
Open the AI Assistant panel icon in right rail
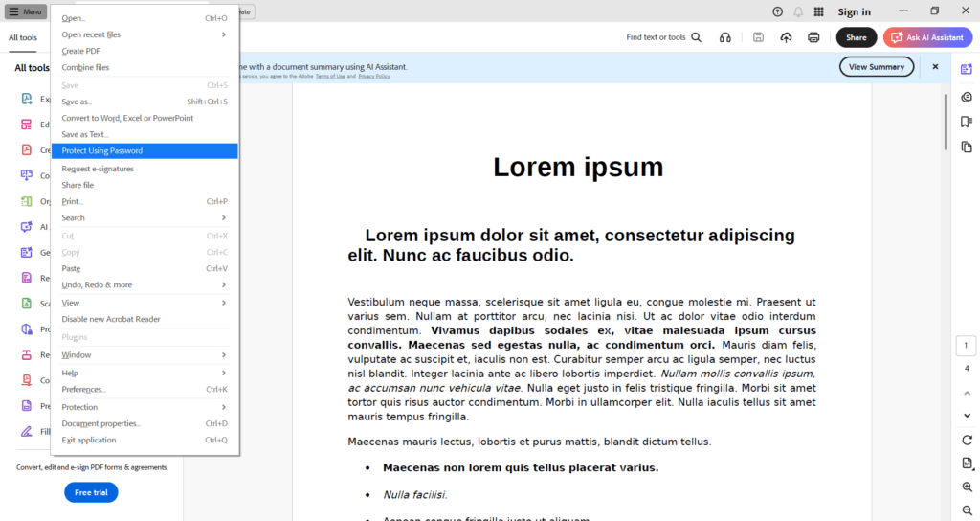967,69
